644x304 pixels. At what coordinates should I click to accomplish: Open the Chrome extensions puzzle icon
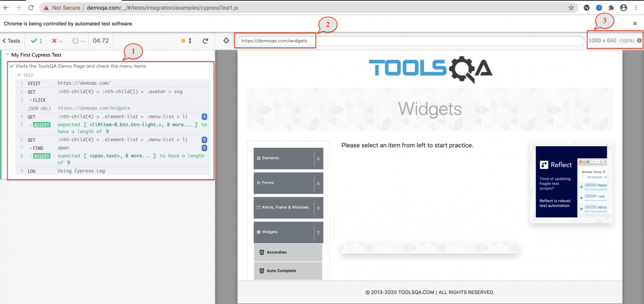click(x=611, y=8)
